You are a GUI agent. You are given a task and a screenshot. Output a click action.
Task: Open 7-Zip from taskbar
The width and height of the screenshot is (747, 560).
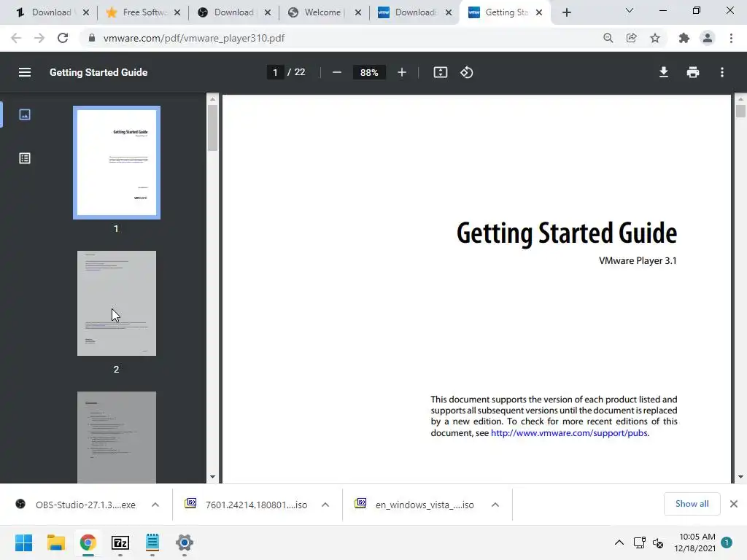(x=120, y=542)
